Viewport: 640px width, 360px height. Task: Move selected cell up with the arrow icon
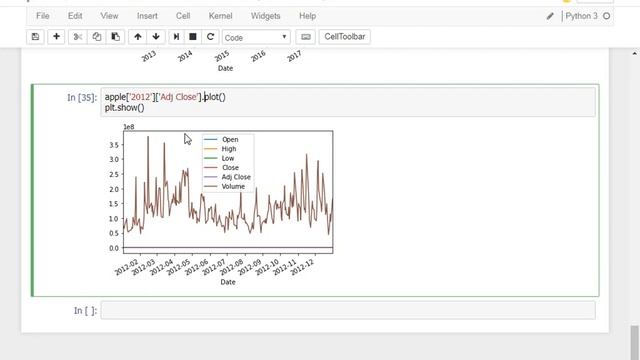[x=138, y=37]
